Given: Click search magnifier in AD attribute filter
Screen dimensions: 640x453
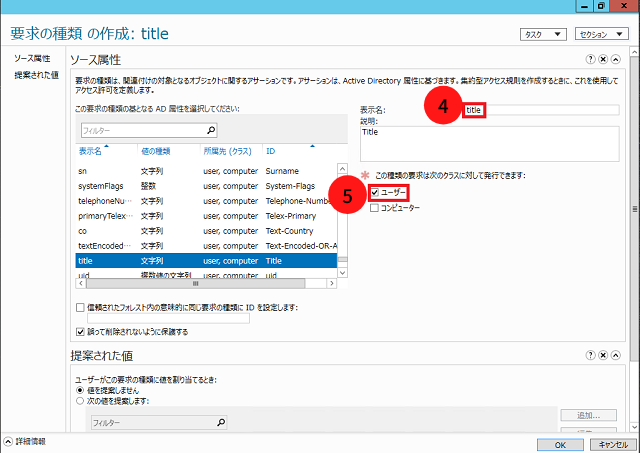Looking at the screenshot, I should coord(210,130).
